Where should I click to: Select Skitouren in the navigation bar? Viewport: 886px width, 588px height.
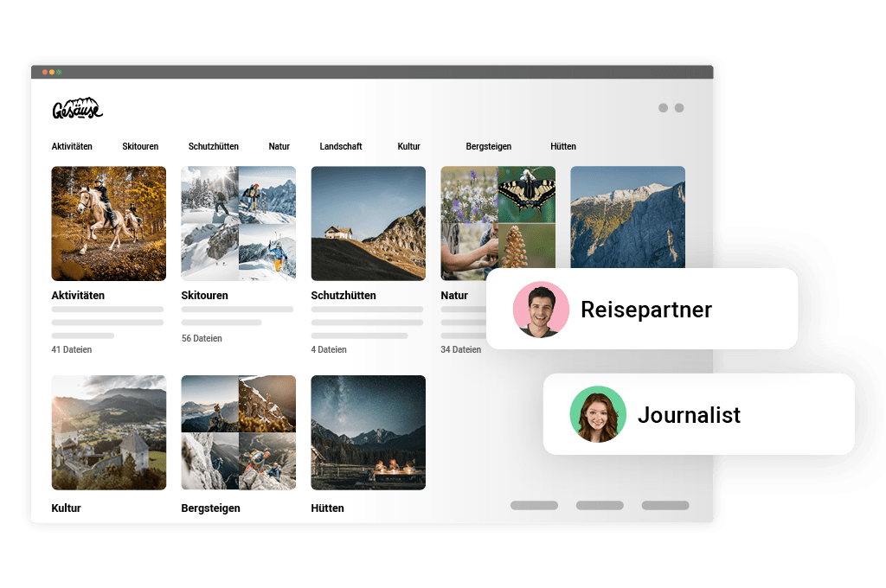click(140, 147)
